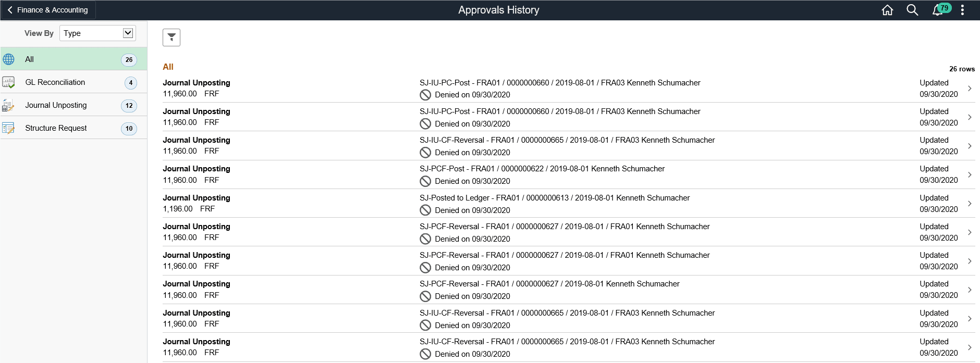Select the All category in the sidebar

tap(73, 59)
